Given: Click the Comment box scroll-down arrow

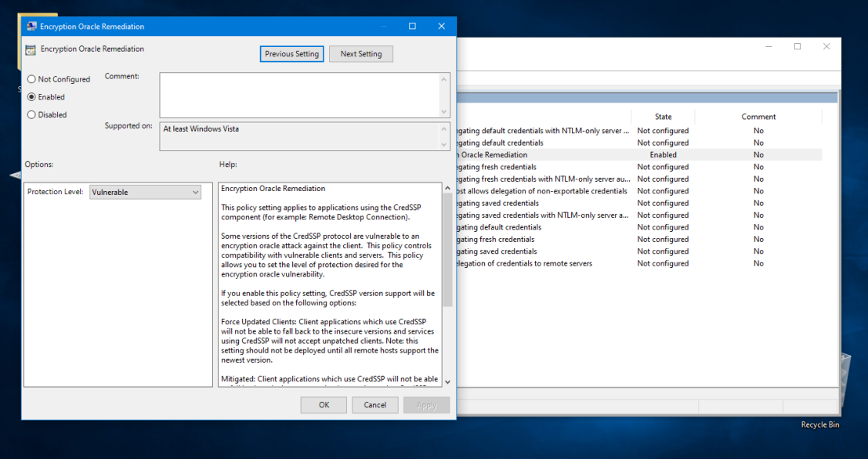Looking at the screenshot, I should (x=443, y=110).
